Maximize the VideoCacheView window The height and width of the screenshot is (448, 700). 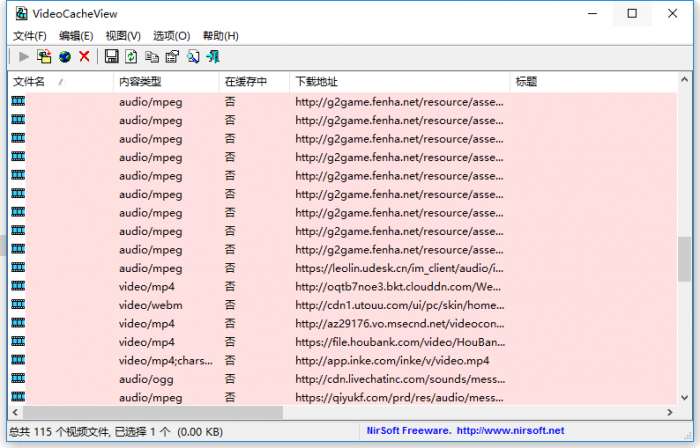click(632, 14)
